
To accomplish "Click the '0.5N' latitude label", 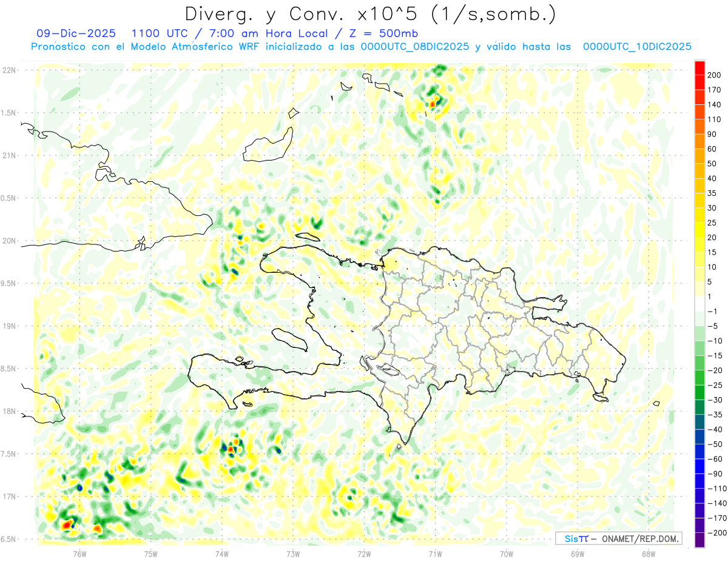I will tap(9, 198).
